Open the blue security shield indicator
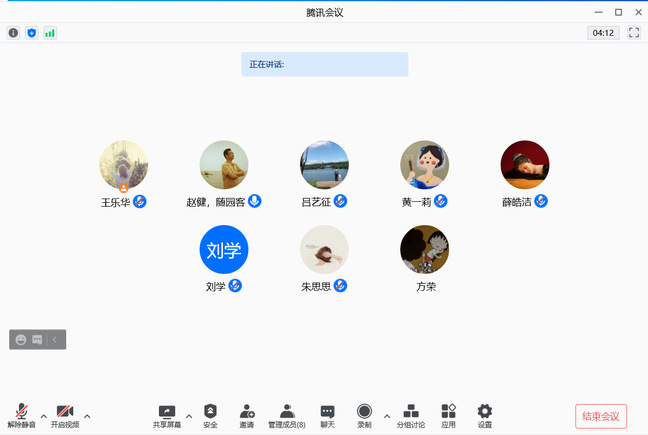Image resolution: width=648 pixels, height=435 pixels. pos(31,33)
